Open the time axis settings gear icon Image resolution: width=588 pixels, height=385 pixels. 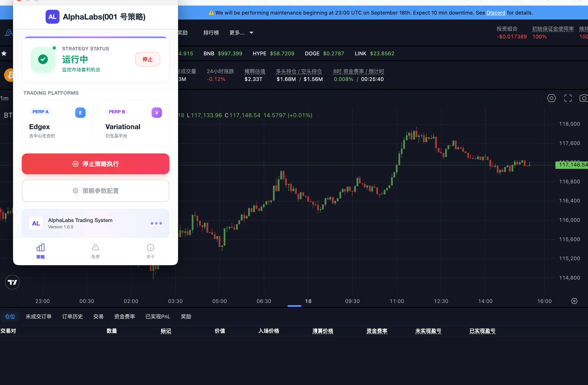[574, 301]
